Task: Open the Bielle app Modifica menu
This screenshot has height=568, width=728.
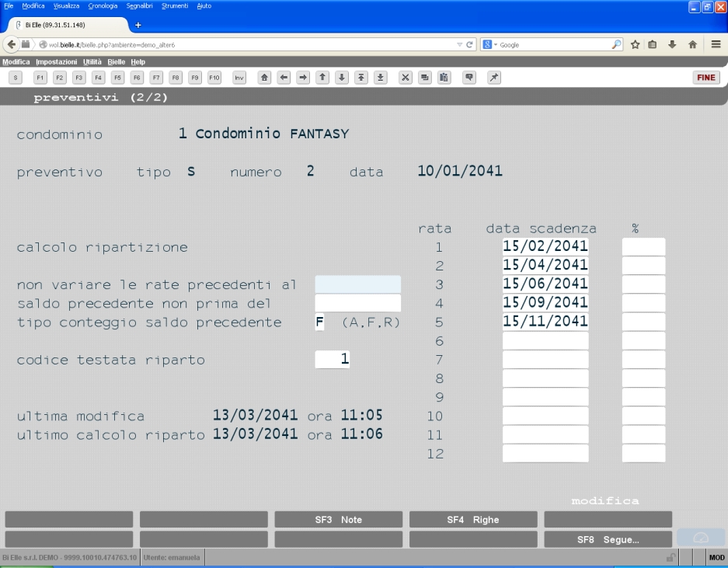Action: [x=16, y=61]
